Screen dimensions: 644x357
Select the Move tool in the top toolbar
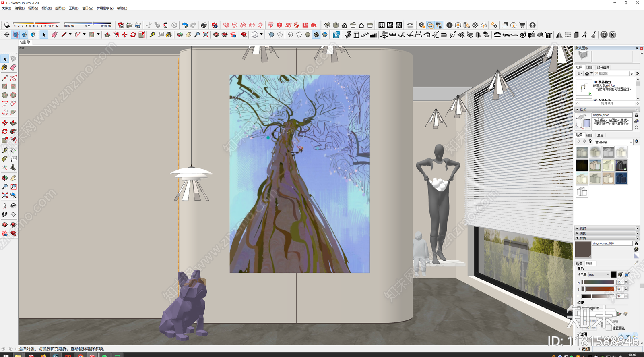click(x=124, y=35)
